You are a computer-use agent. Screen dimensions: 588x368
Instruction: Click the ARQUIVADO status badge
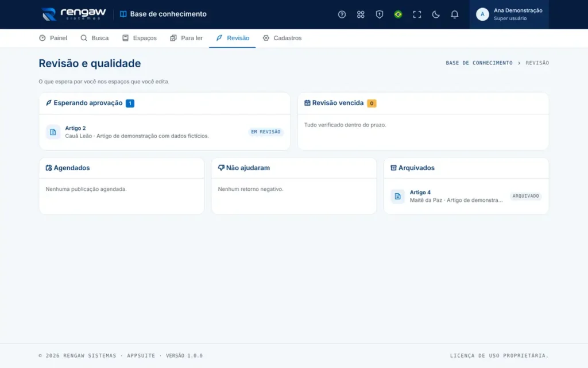pyautogui.click(x=525, y=196)
